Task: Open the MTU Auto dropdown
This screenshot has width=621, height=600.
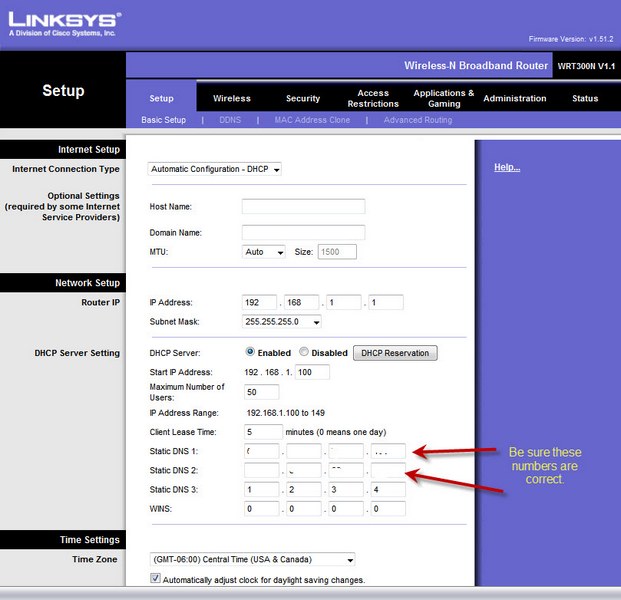Action: pyautogui.click(x=264, y=252)
